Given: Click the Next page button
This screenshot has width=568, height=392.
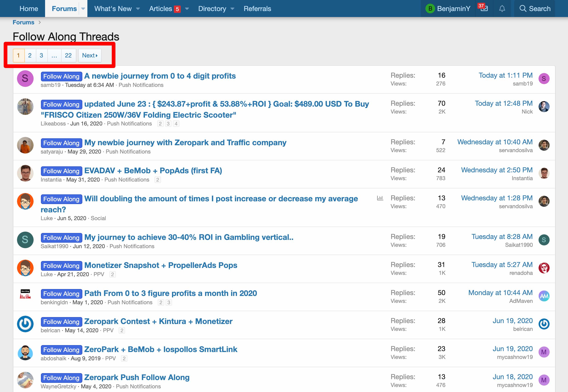Looking at the screenshot, I should pos(90,56).
